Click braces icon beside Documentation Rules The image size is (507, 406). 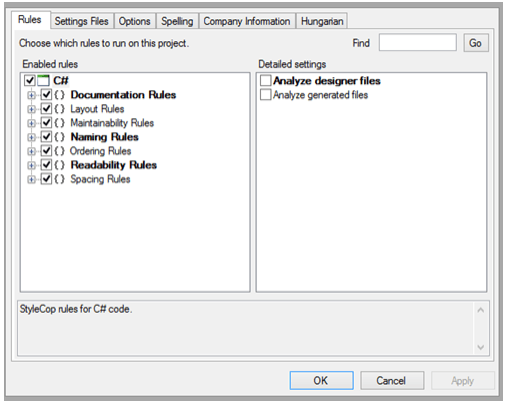(x=59, y=95)
